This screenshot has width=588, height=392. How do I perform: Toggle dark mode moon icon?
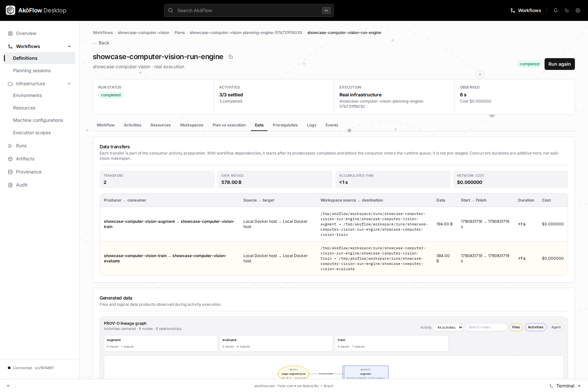tap(567, 10)
